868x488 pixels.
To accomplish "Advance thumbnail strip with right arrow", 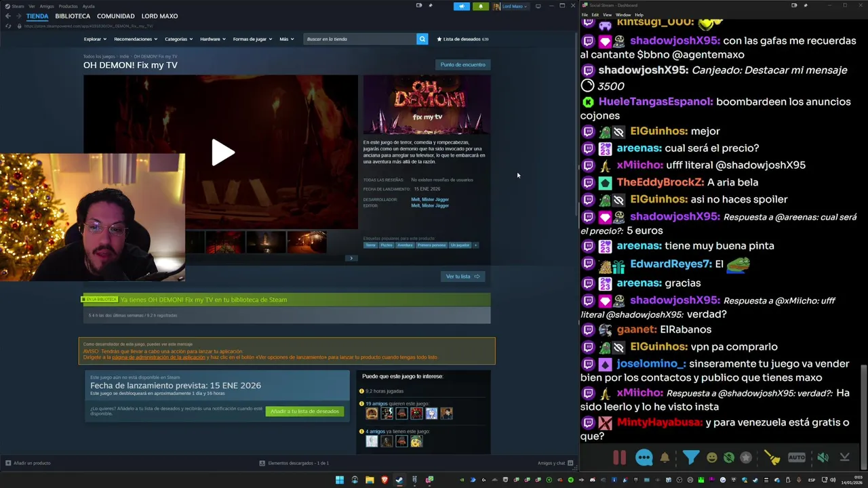I will [x=351, y=258].
